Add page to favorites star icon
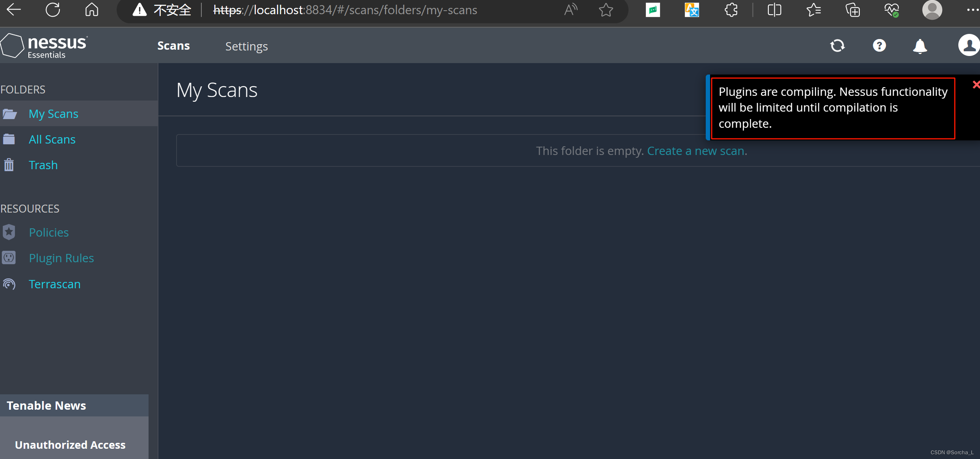Screen dimensions: 980x459 (x=606, y=10)
